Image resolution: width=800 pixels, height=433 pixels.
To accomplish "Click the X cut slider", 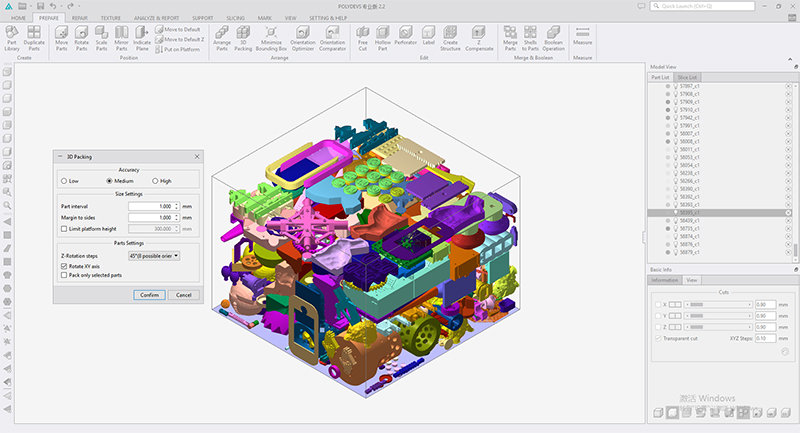I will point(718,304).
